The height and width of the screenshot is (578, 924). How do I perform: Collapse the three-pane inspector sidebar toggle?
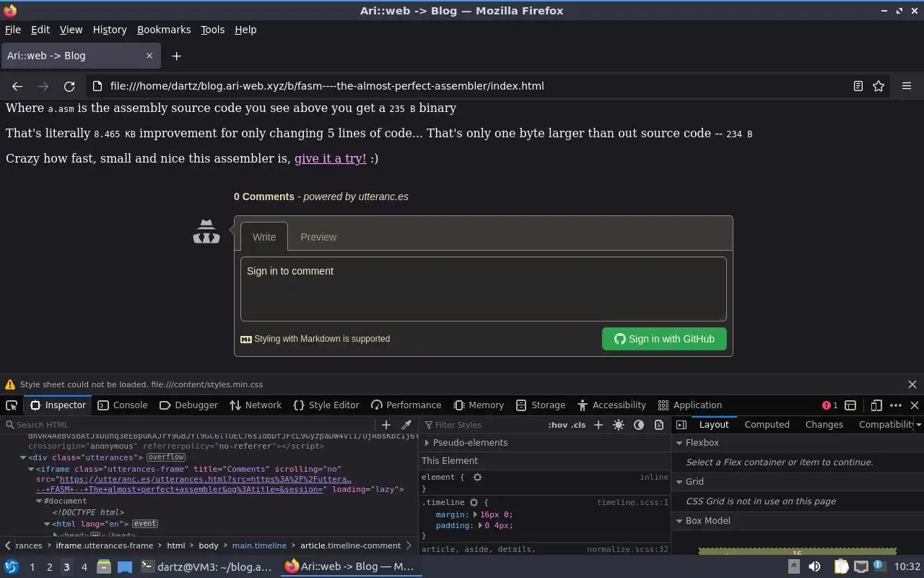click(681, 425)
